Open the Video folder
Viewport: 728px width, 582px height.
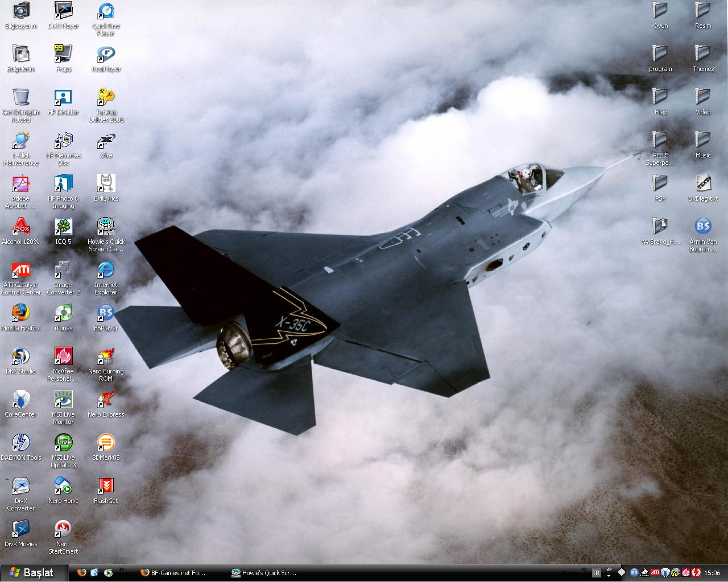pos(703,102)
